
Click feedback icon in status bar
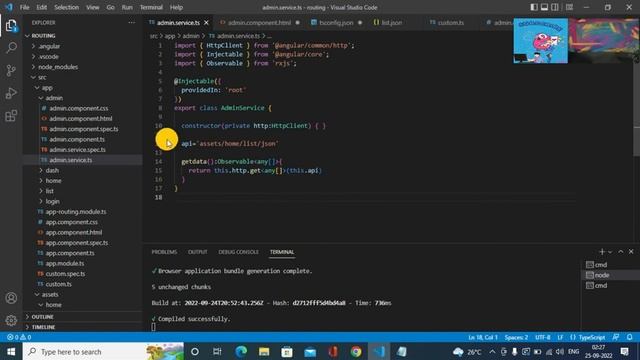(616, 337)
